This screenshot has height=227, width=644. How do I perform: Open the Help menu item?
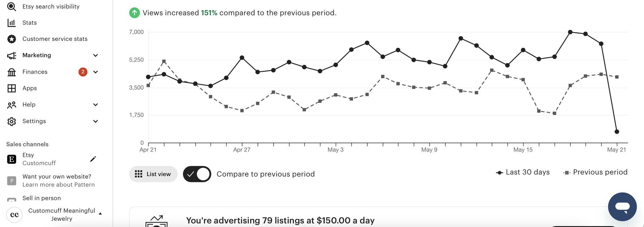[29, 105]
